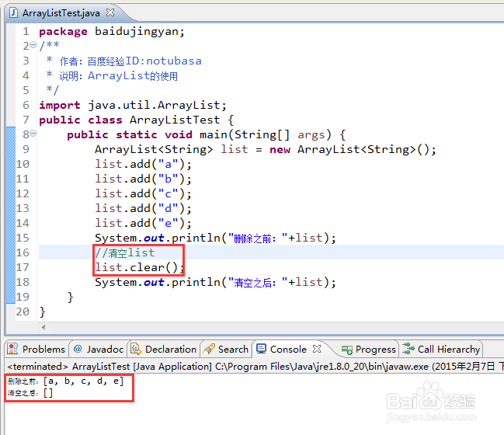
Task: Click the list.add("e") line
Action: point(143,224)
